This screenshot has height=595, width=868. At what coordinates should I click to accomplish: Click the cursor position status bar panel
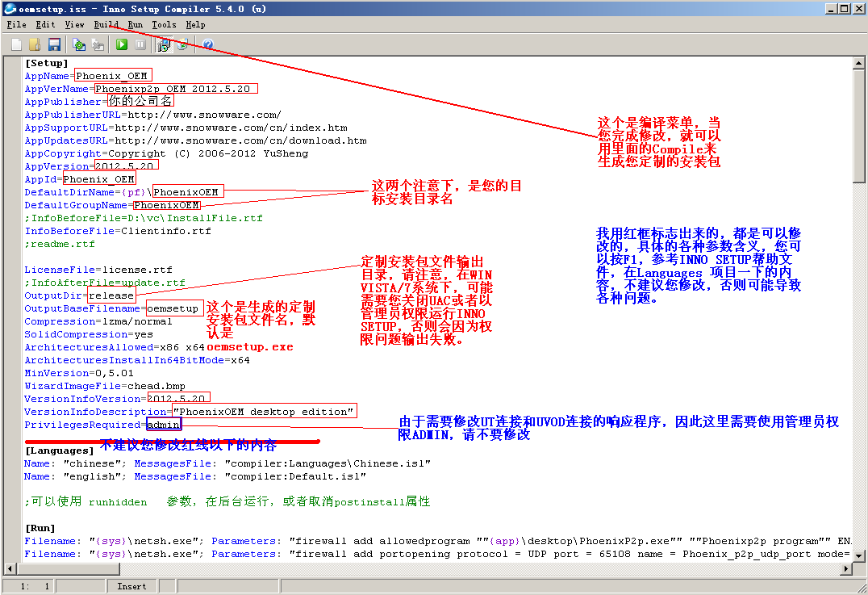28,586
